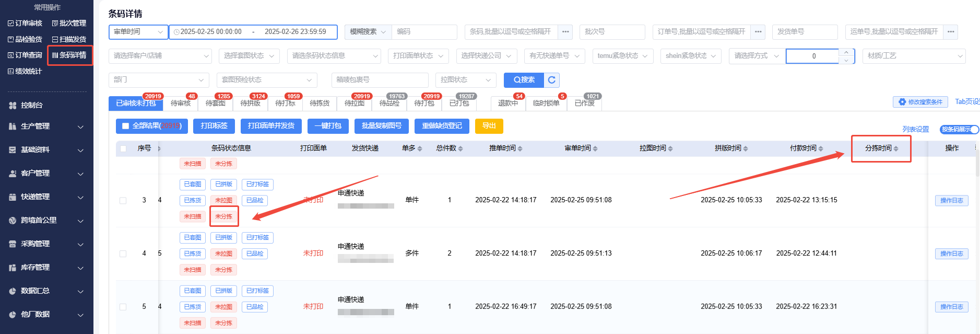Switch to the 退款中 tab
Viewport: 980px width, 334px height.
pyautogui.click(x=507, y=103)
